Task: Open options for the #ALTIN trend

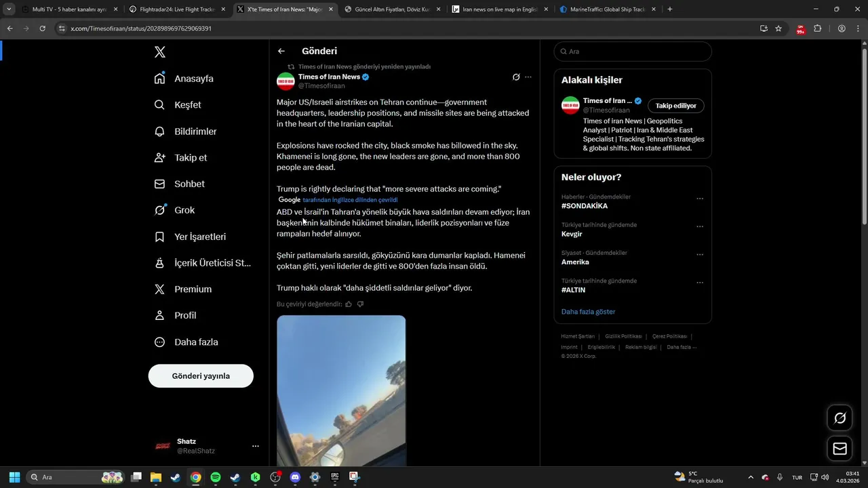Action: 700,283
